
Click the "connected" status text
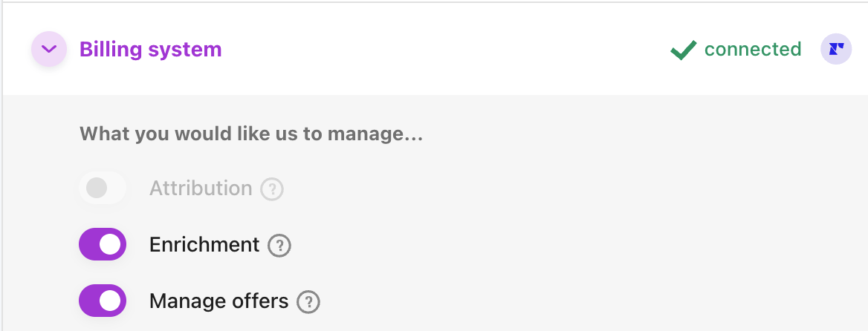tap(753, 50)
